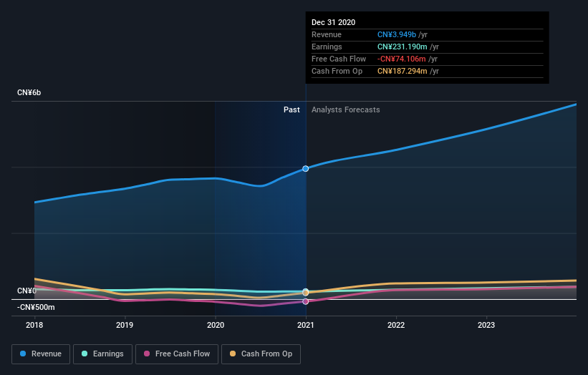Click the Past section label

coord(291,109)
